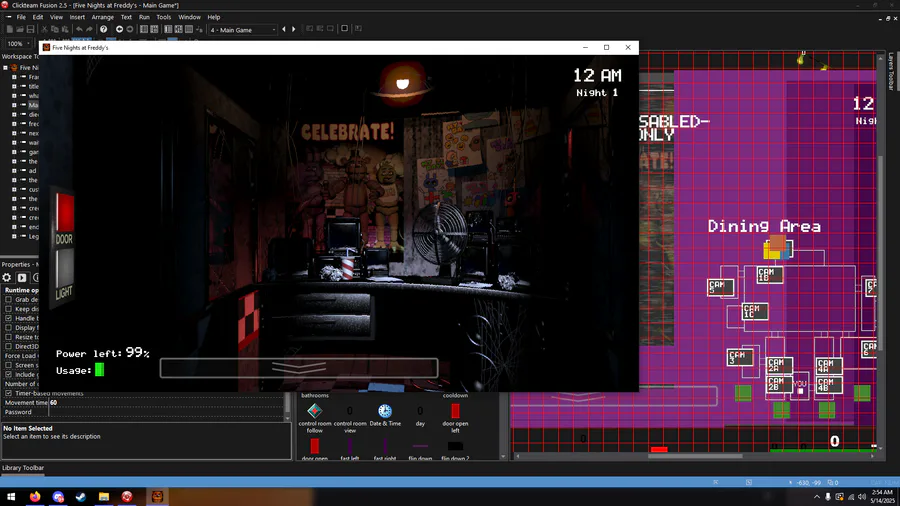This screenshot has width=900, height=506.
Task: Toggle the 'Display f...' checkbox
Action: (x=9, y=328)
